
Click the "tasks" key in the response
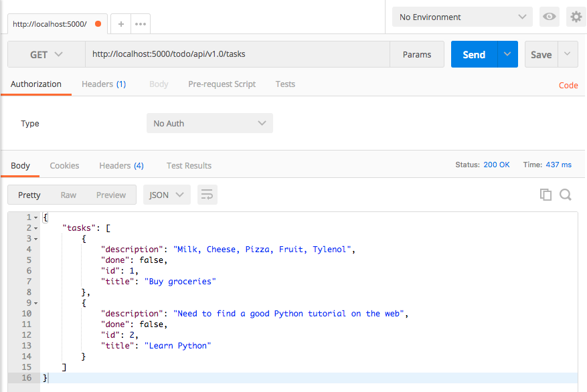(79, 228)
